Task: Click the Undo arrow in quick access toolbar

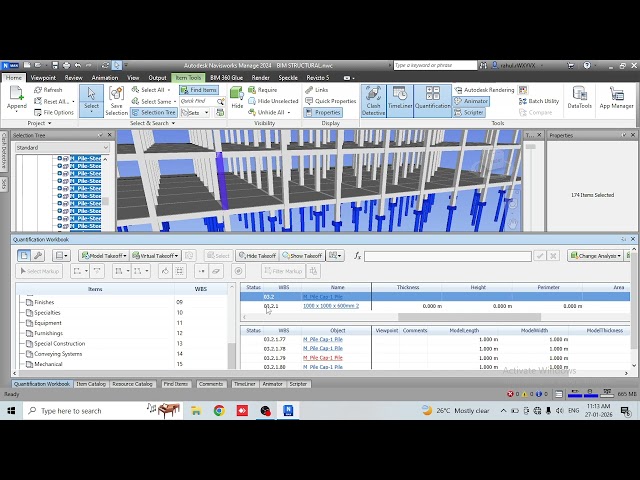Action: [x=78, y=65]
